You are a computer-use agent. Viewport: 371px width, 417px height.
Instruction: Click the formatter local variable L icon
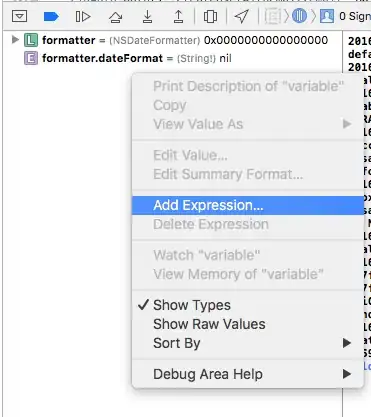(31, 40)
